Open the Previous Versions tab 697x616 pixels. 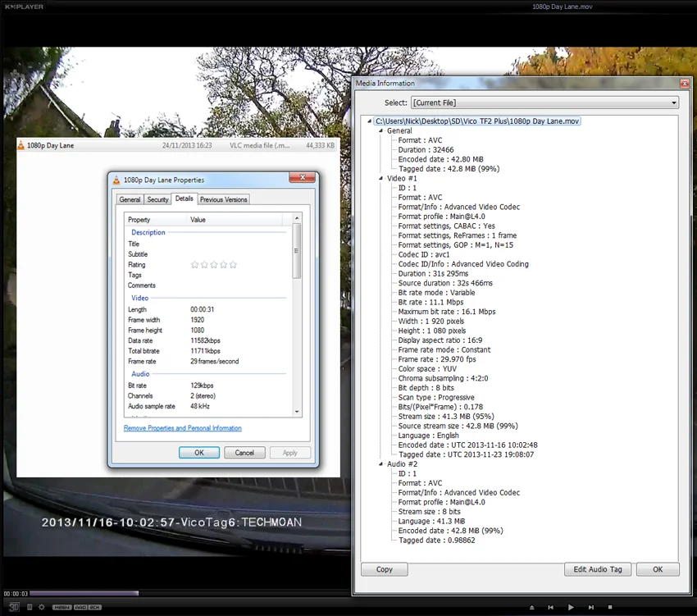223,199
